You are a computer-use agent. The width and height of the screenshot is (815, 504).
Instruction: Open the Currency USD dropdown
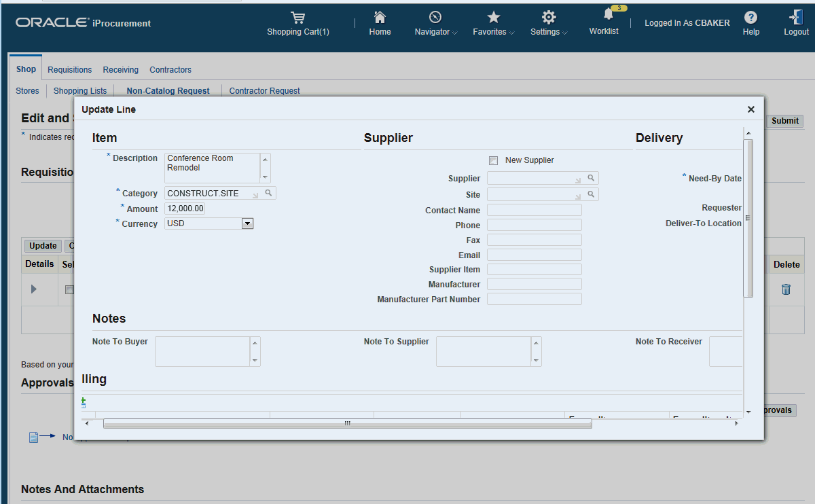(x=248, y=223)
